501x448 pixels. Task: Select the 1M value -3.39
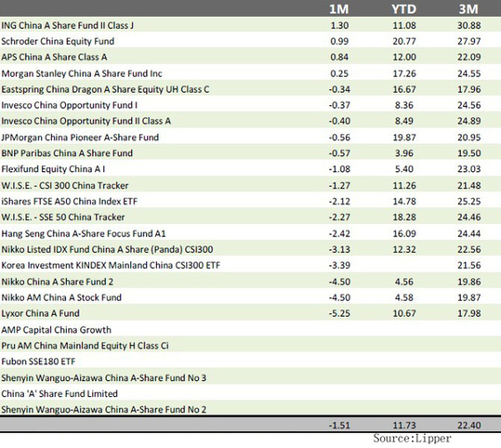[339, 265]
